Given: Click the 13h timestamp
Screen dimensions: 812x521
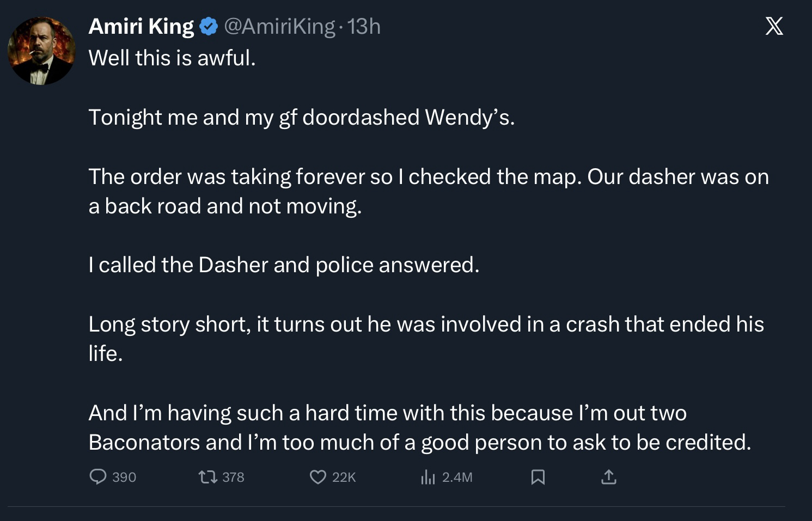Looking at the screenshot, I should [x=364, y=26].
